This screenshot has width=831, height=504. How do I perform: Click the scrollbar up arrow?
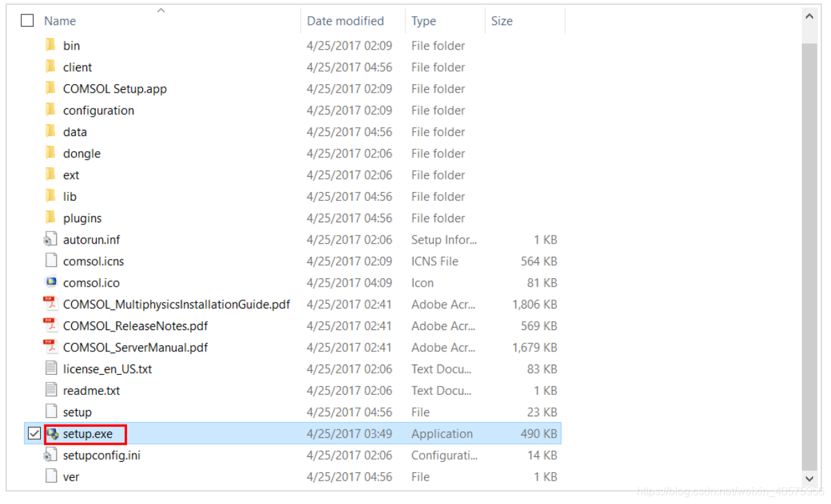pos(810,17)
